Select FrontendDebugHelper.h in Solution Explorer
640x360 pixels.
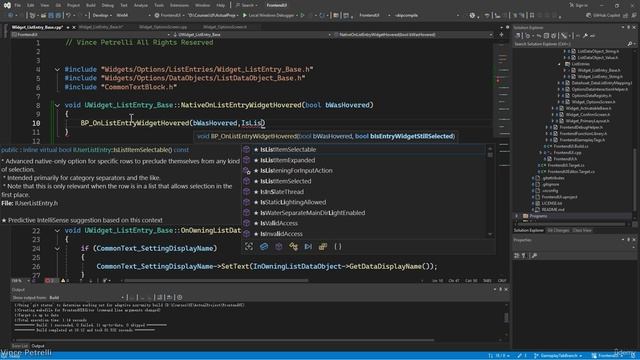[x=582, y=127]
